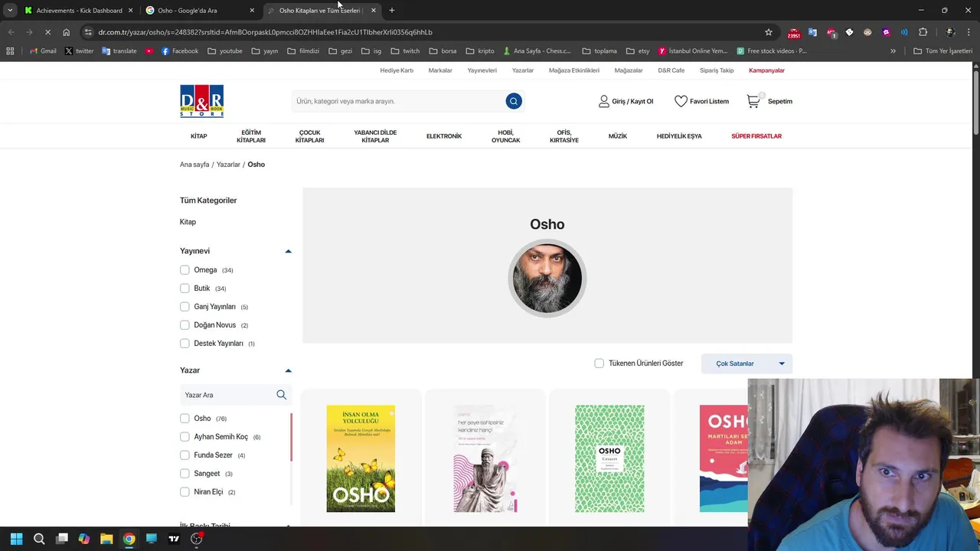
Task: Open the tab search dropdown arrow
Action: 10,11
